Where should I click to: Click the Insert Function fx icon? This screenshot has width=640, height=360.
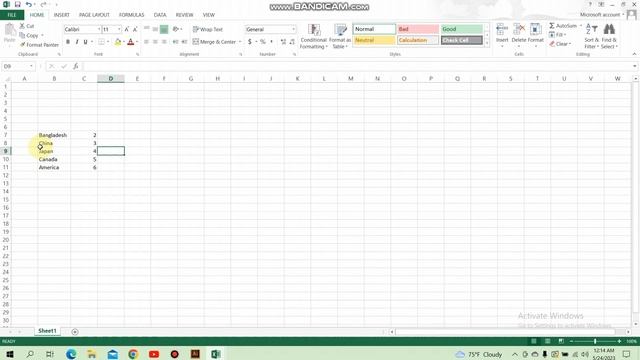pyautogui.click(x=76, y=66)
